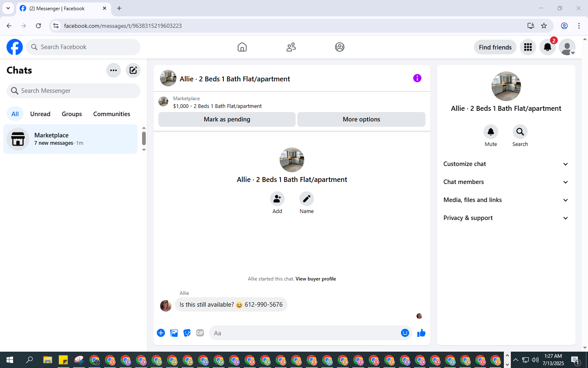This screenshot has width=588, height=368.
Task: Go back with browser back arrow
Action: pyautogui.click(x=9, y=26)
